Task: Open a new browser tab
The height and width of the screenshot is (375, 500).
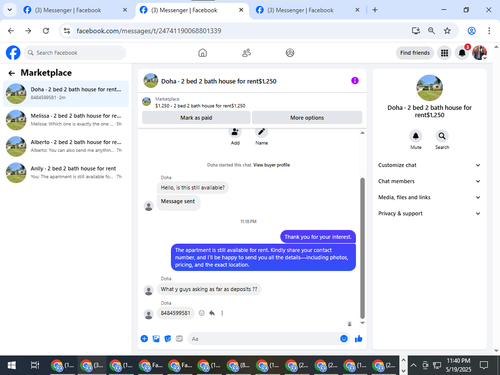Action: 375,10
